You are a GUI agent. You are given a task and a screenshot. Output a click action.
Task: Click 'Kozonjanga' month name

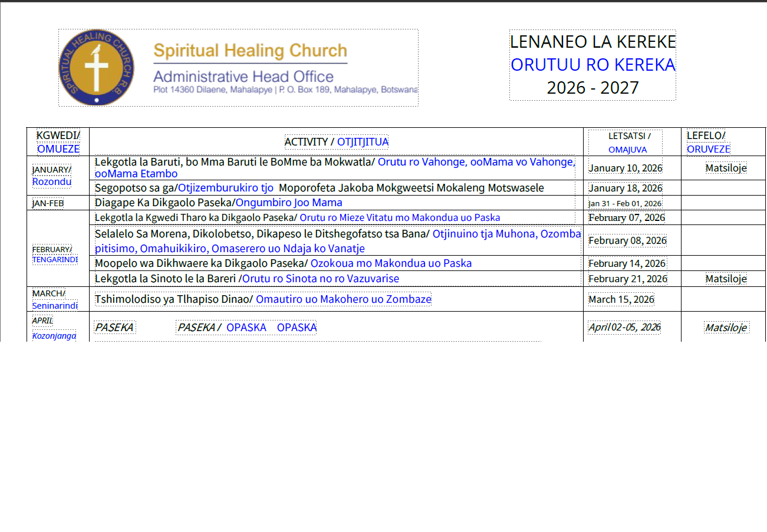coord(54,336)
